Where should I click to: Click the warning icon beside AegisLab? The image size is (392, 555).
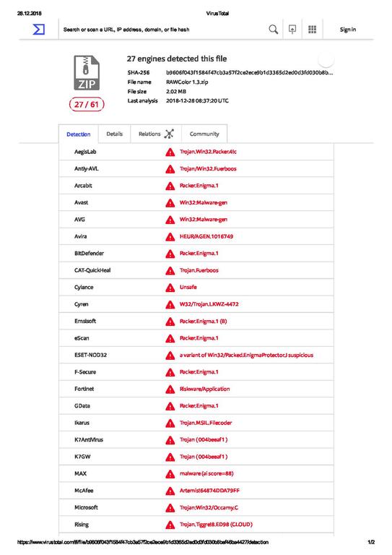[x=170, y=152]
